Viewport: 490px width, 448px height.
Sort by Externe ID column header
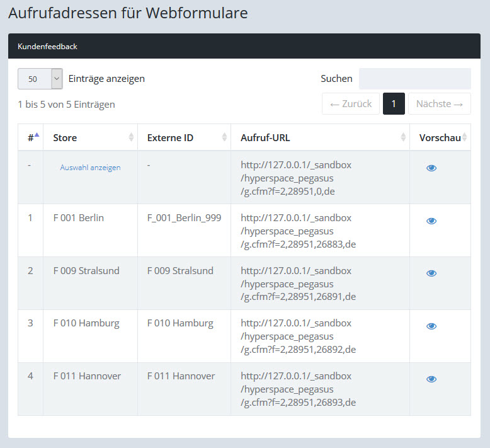pyautogui.click(x=184, y=137)
